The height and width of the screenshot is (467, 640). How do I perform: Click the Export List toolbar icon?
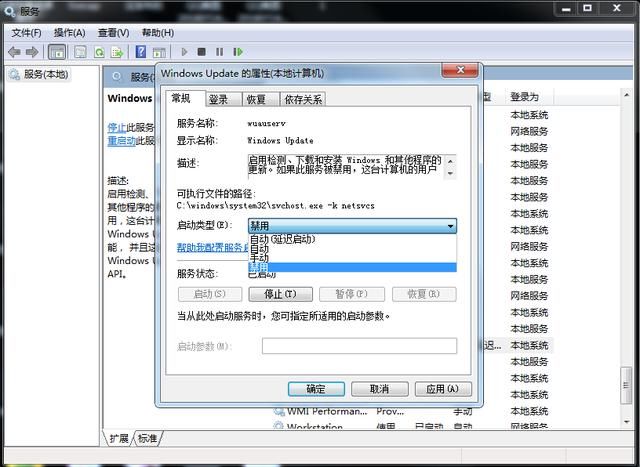[x=117, y=52]
